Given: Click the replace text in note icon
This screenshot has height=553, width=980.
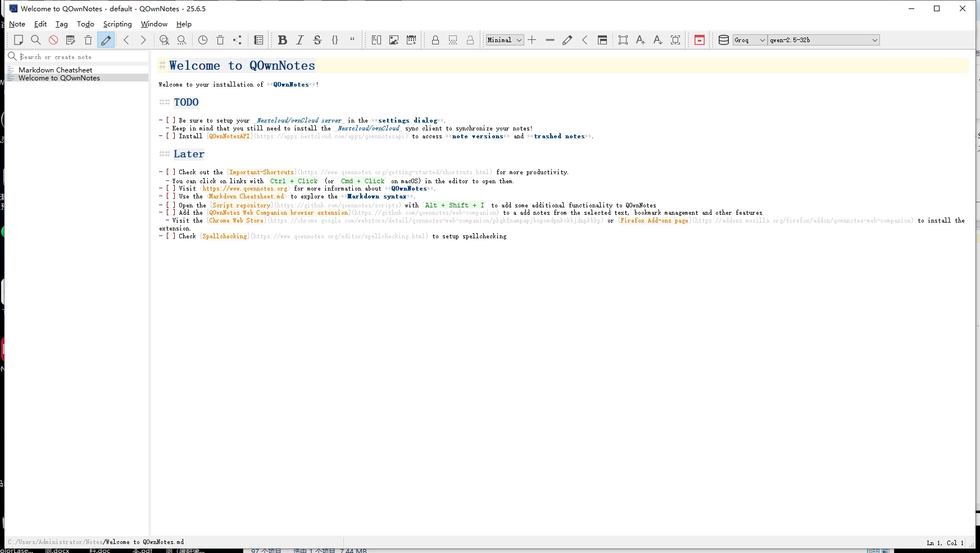Looking at the screenshot, I should pyautogui.click(x=182, y=40).
